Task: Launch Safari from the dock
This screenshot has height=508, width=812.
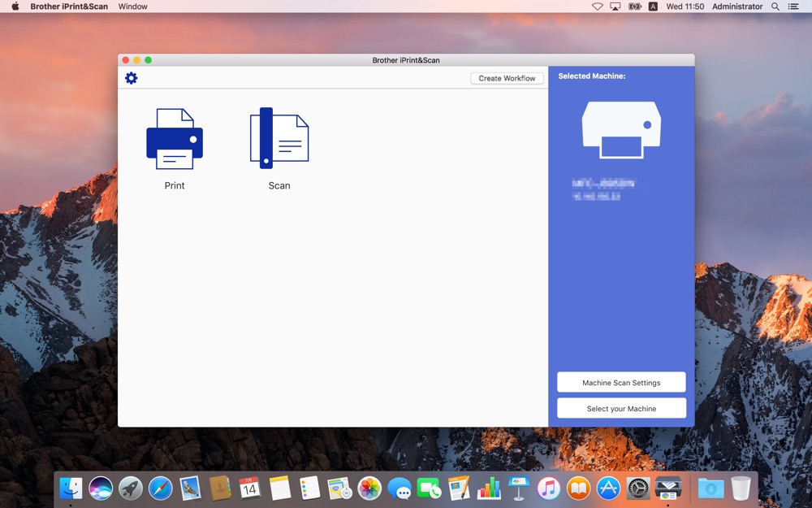Action: 160,488
